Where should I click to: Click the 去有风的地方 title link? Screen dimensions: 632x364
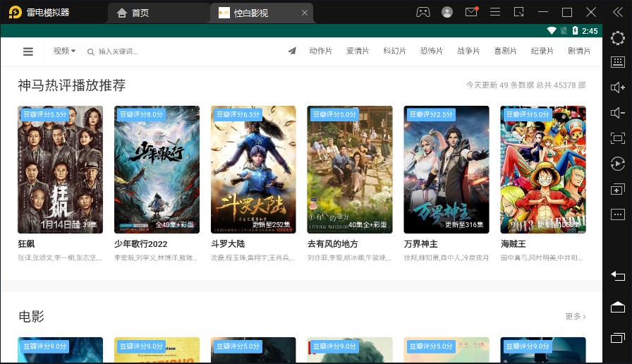(332, 244)
